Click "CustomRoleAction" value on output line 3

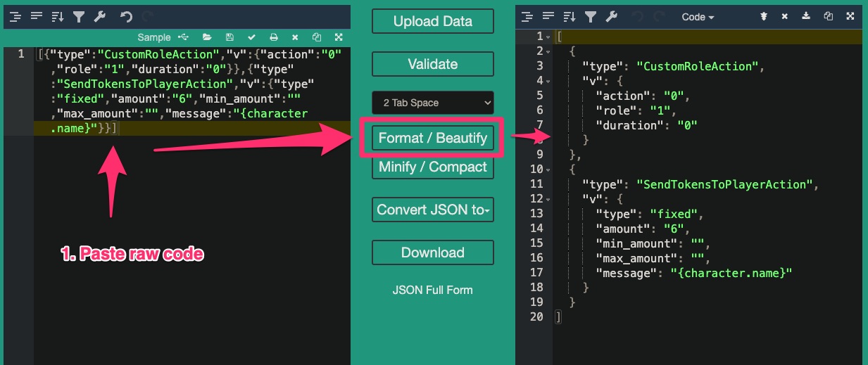699,66
